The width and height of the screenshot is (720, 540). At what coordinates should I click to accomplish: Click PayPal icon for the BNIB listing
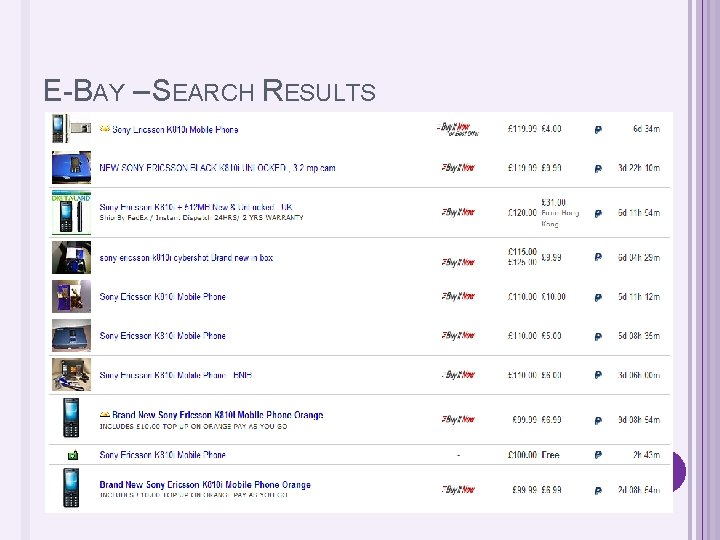tap(598, 375)
